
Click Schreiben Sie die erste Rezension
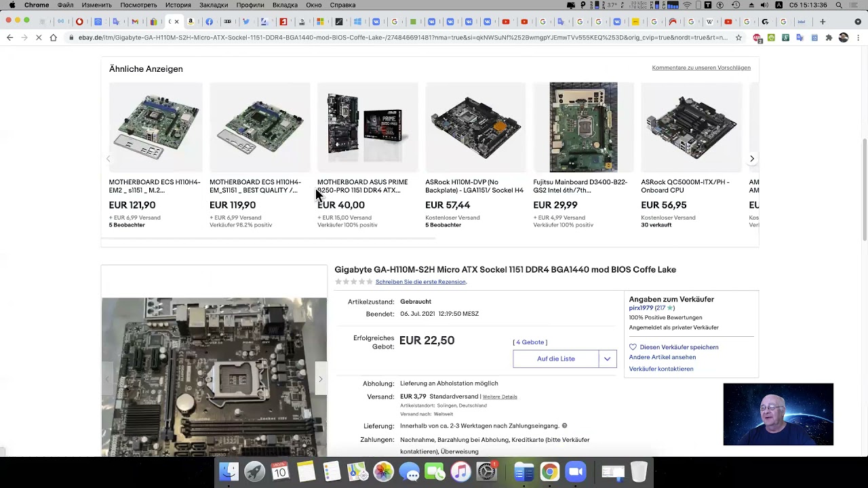click(x=420, y=282)
